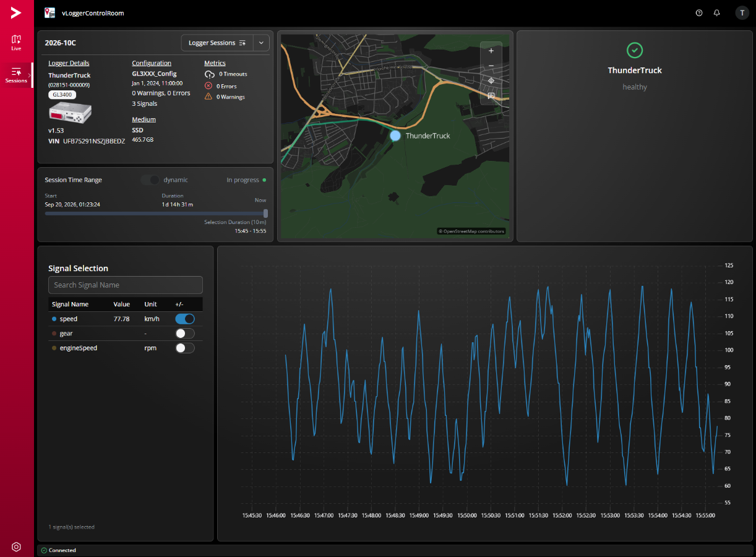
Task: Click the GL3XXX_Config configuration name
Action: [x=154, y=74]
